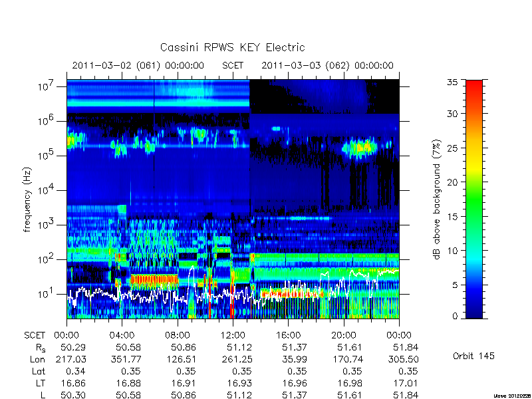Click LT value '16.93'
Viewport: 532px width, 399px height.
tap(239, 384)
